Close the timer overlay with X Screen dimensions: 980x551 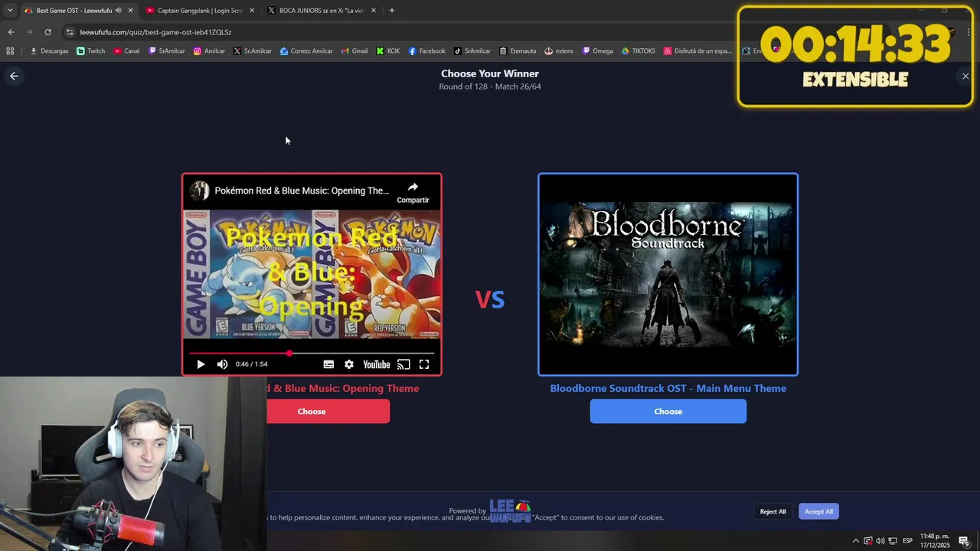pyautogui.click(x=965, y=76)
